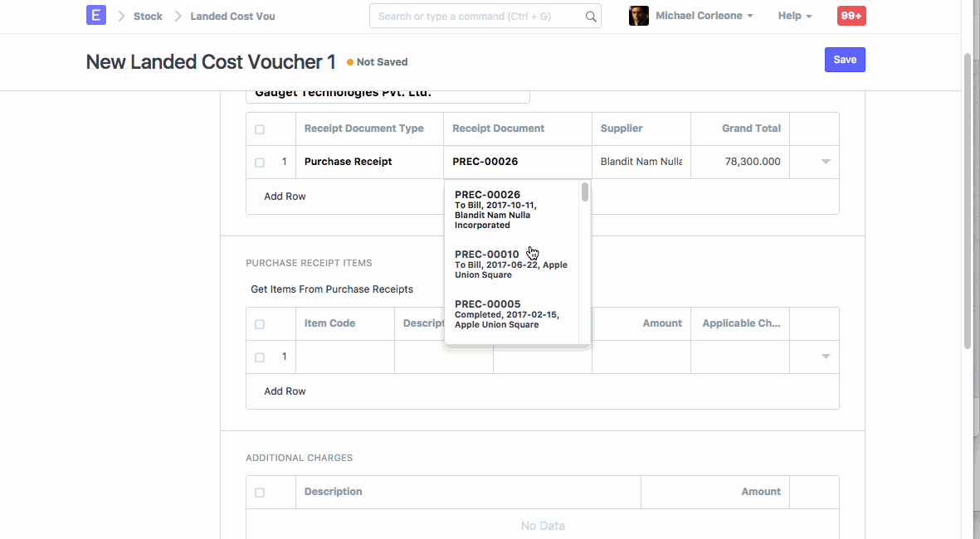Check the Purchase Receipt row checkbox
The height and width of the screenshot is (539, 980).
[259, 162]
